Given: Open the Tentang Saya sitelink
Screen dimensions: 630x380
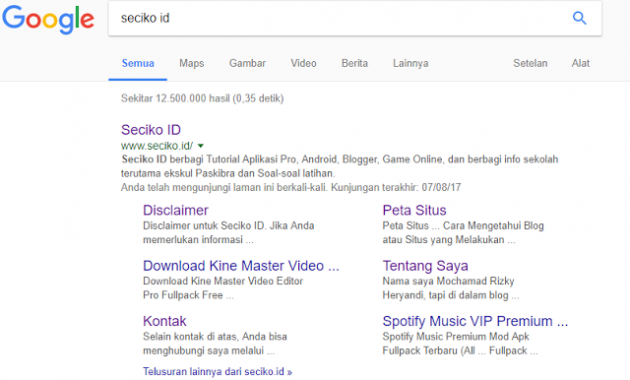Looking at the screenshot, I should (425, 266).
